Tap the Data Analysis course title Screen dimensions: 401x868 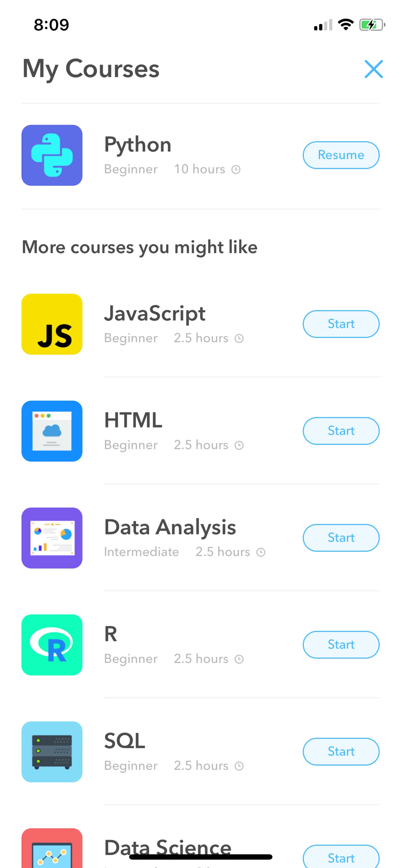point(170,527)
